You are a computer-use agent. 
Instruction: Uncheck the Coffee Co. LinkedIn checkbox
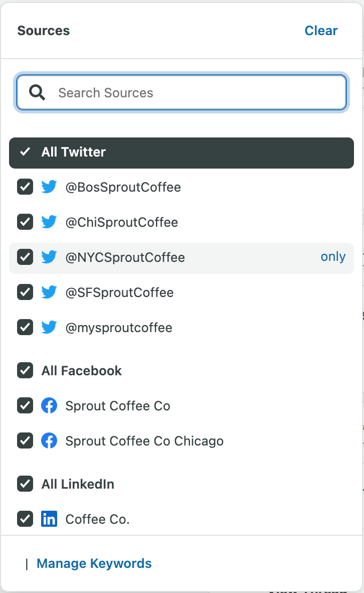25,519
